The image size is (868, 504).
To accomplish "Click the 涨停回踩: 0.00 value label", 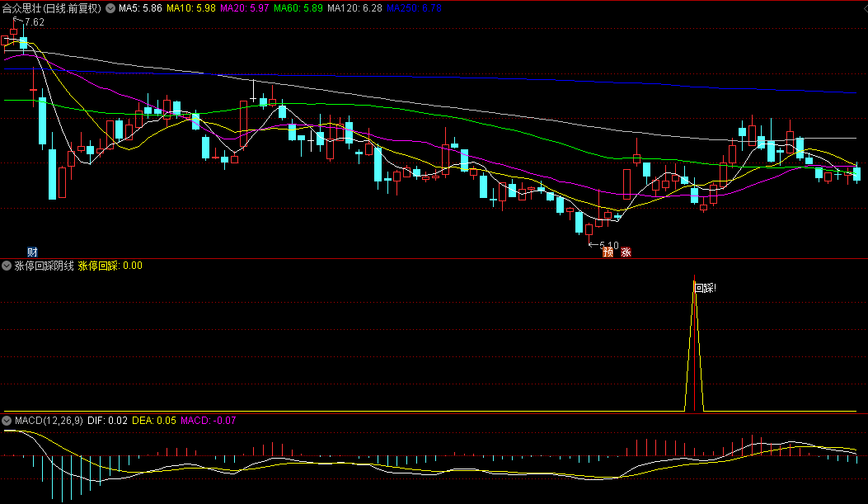I will 110,266.
